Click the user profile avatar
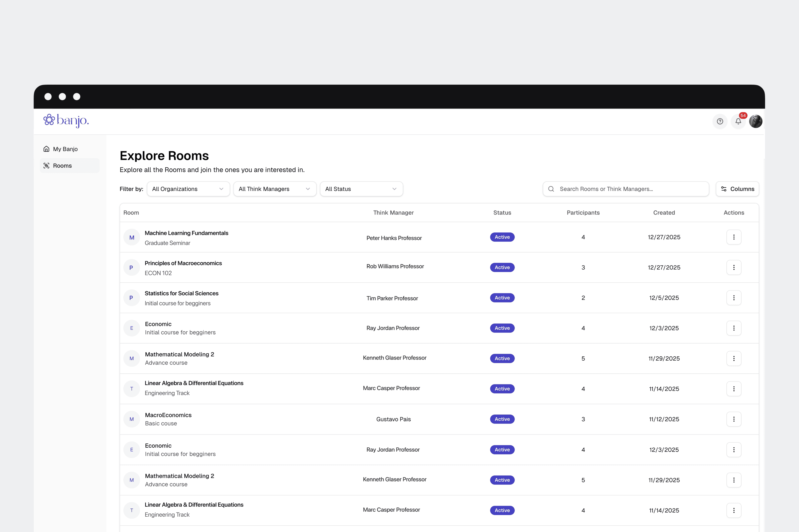The width and height of the screenshot is (799, 532). [x=755, y=122]
